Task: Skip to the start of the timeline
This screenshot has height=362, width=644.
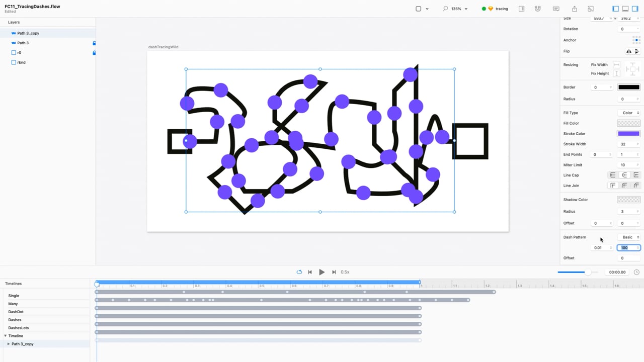Action: click(x=310, y=272)
